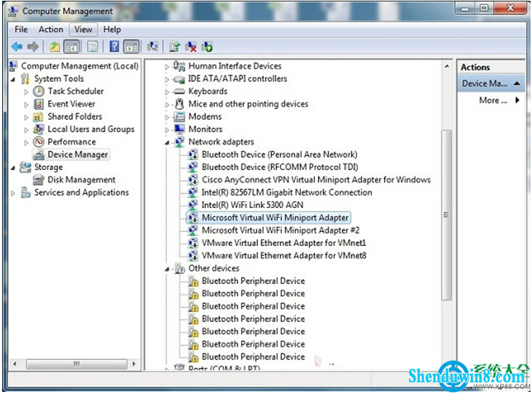Click the device list scroll up arrow
The height and width of the screenshot is (394, 532).
pyautogui.click(x=447, y=66)
